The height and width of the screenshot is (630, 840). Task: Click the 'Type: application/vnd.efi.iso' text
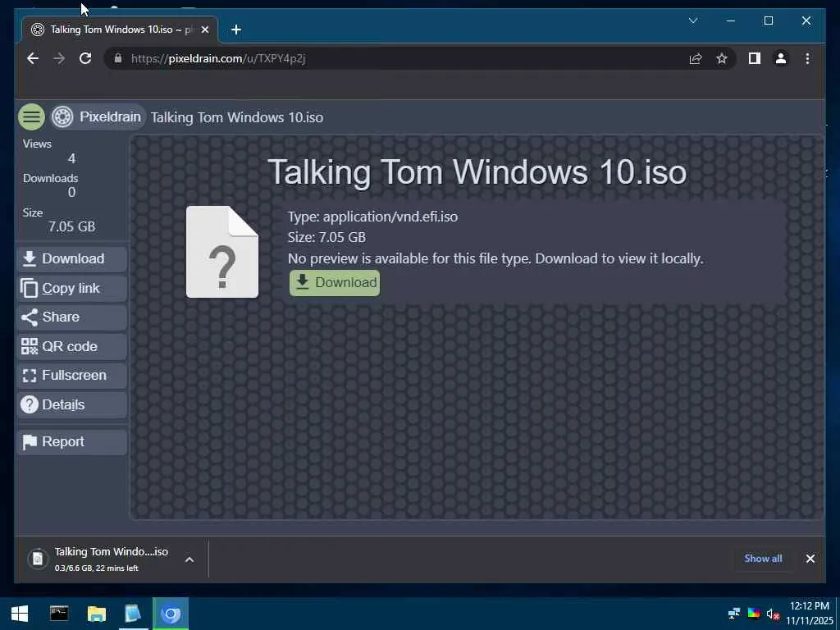coord(373,217)
